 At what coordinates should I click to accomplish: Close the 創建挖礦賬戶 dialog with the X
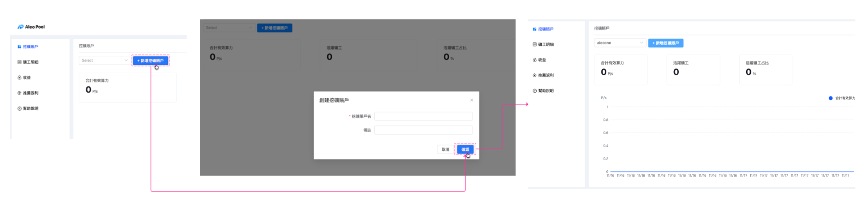[471, 100]
